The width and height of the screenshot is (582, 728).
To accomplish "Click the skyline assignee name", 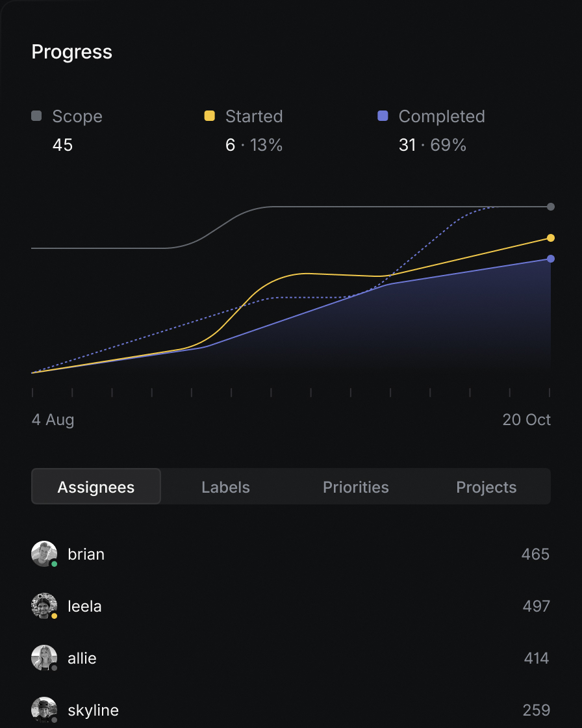I will (93, 710).
